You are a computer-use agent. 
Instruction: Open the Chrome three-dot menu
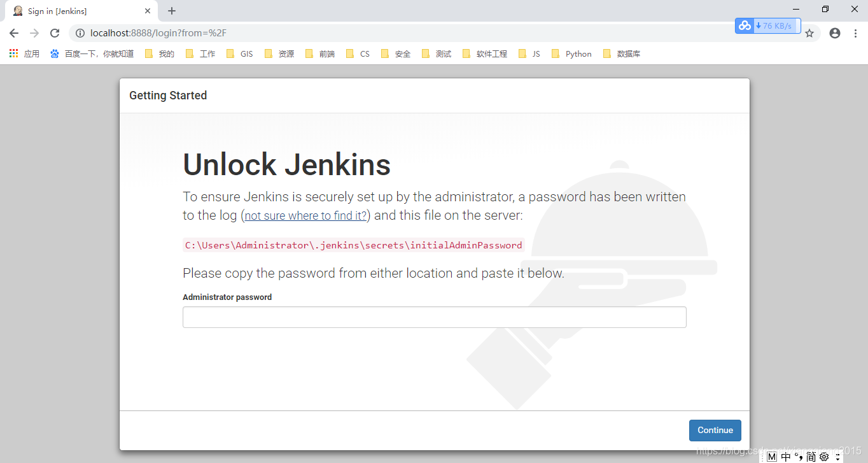855,33
